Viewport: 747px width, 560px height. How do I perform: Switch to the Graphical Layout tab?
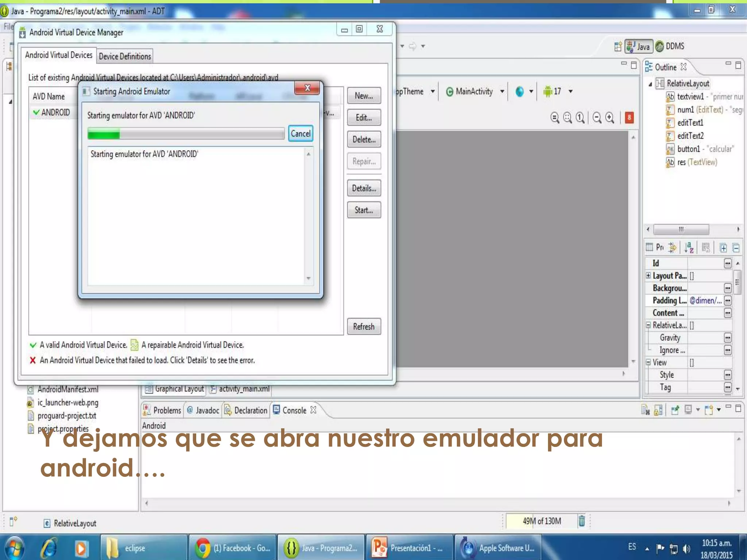pyautogui.click(x=174, y=389)
